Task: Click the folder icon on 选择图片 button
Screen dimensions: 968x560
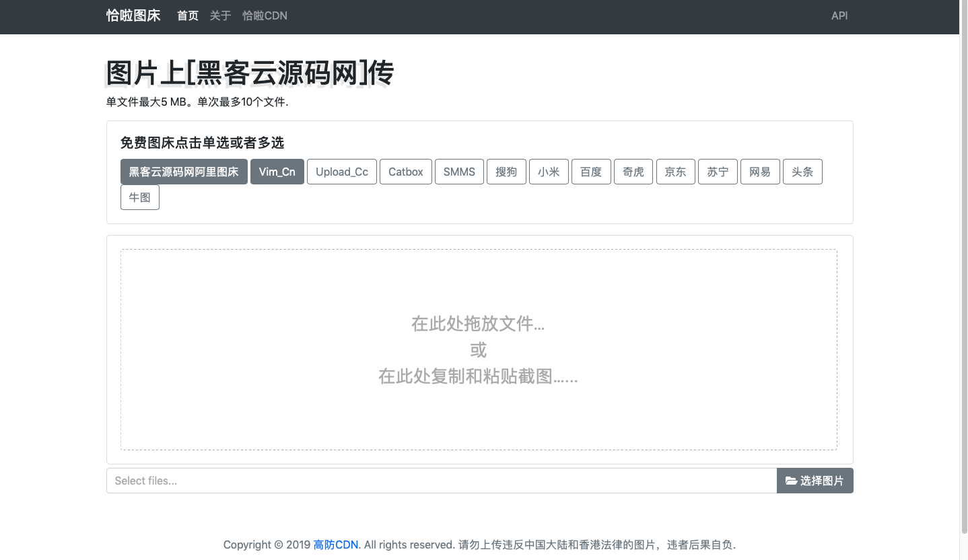Action: [792, 480]
